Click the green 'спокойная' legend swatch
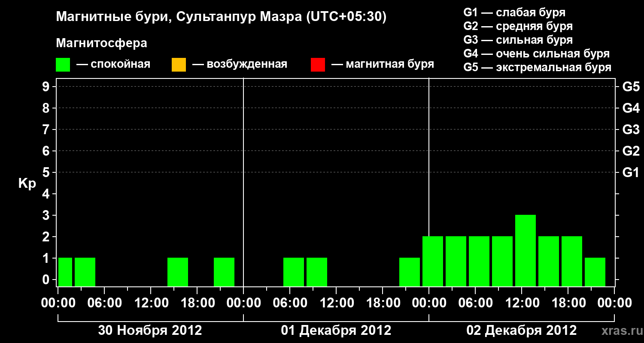The height and width of the screenshot is (343, 644). [63, 65]
